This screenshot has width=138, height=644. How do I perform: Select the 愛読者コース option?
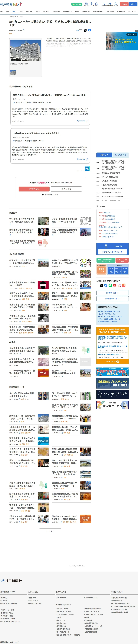point(101,270)
